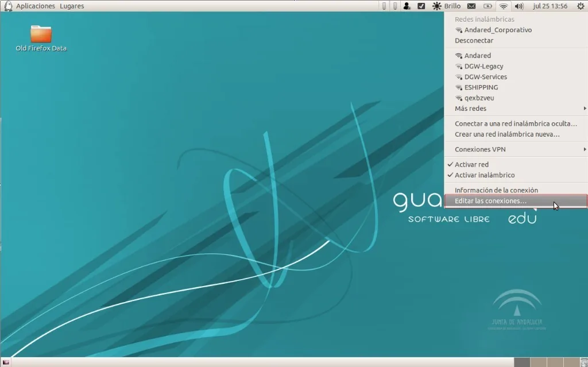The height and width of the screenshot is (367, 588).
Task: Open the Brillo brightness sun icon
Action: click(x=437, y=6)
